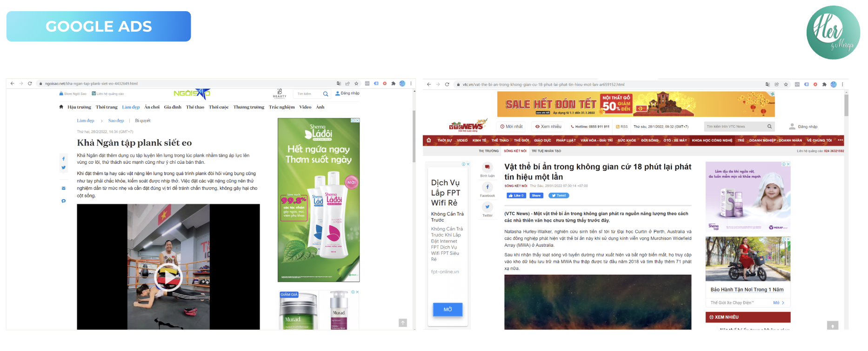Bookmark the vtc.vn page with star icon
The width and height of the screenshot is (868, 351).
786,85
